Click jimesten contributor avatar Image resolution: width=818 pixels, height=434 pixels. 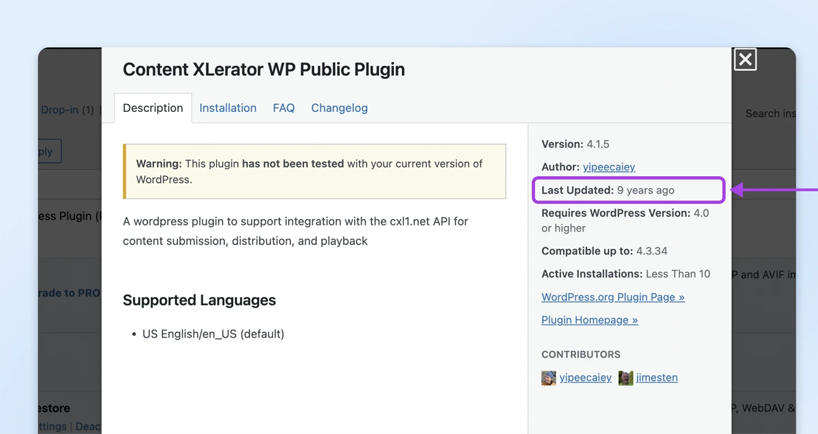pos(625,378)
